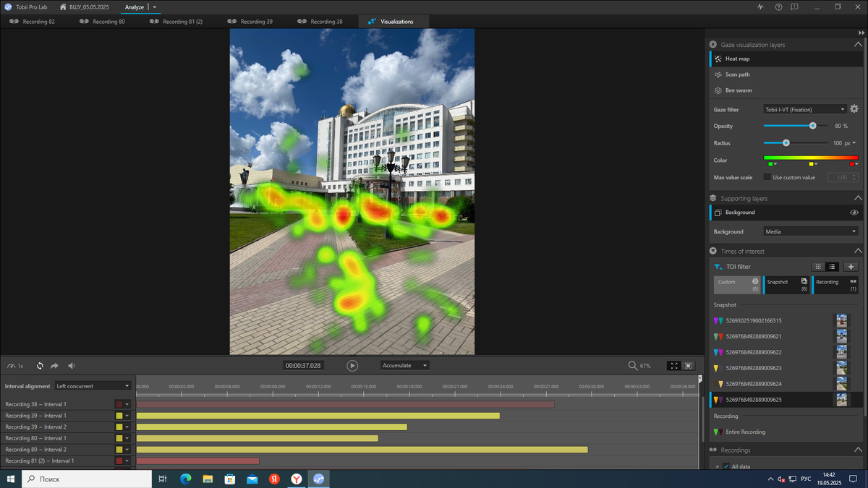Switch TOI filter to list view
Image resolution: width=868 pixels, height=488 pixels.
(833, 267)
